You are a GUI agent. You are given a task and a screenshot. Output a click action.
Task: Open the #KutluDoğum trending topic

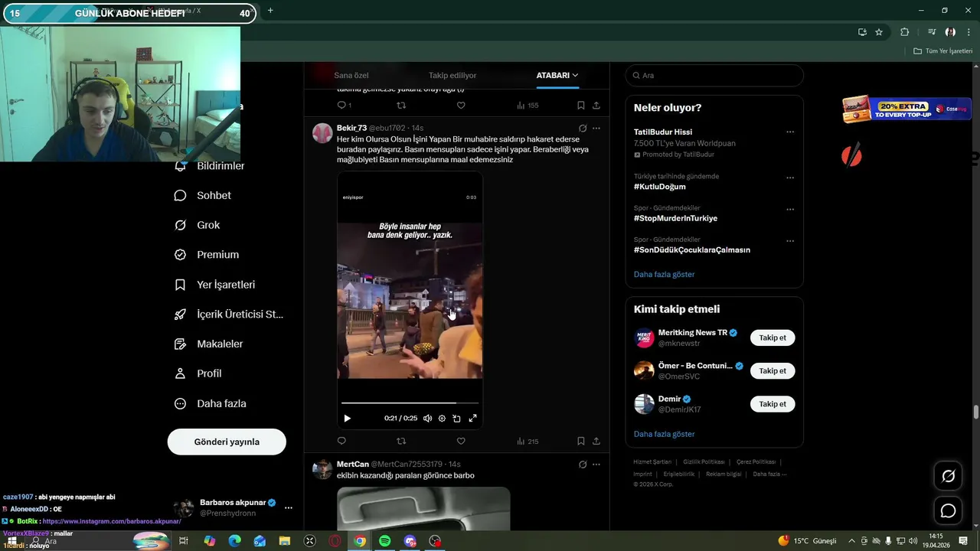click(x=660, y=187)
